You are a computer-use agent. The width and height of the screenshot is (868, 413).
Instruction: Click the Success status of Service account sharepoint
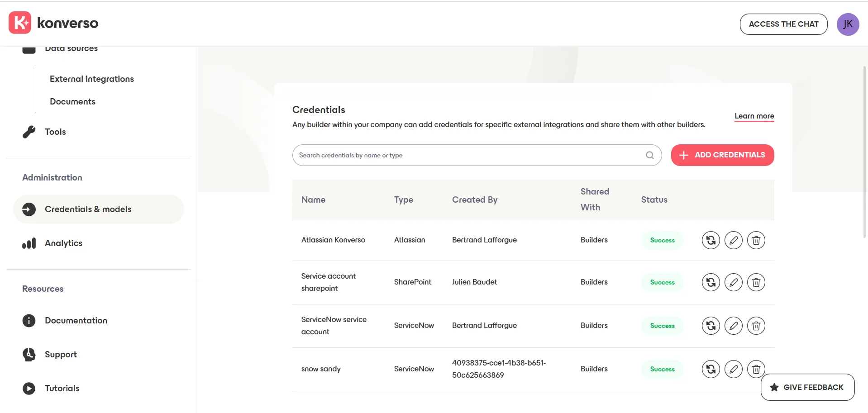click(662, 282)
